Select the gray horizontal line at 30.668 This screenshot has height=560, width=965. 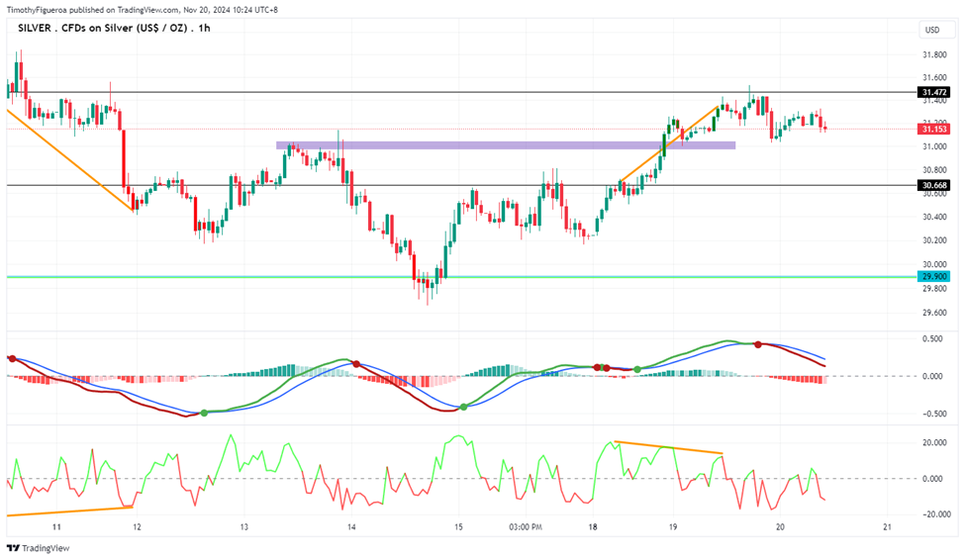[461, 185]
